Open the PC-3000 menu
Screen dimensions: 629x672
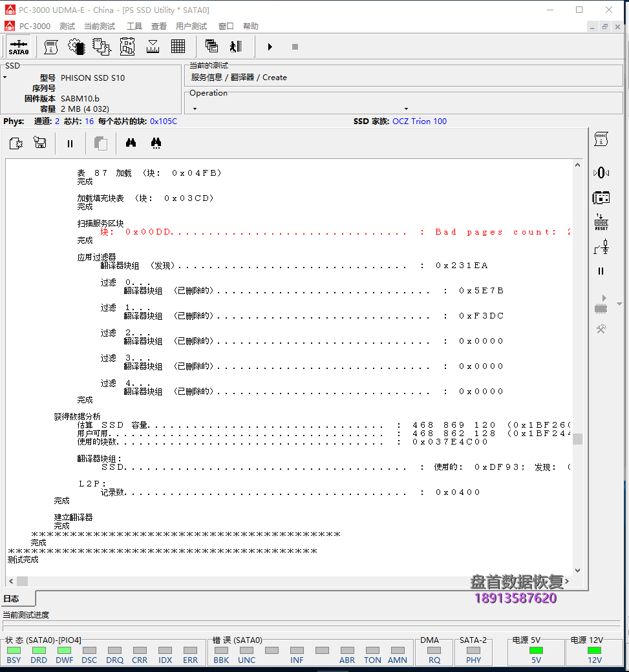click(x=35, y=26)
